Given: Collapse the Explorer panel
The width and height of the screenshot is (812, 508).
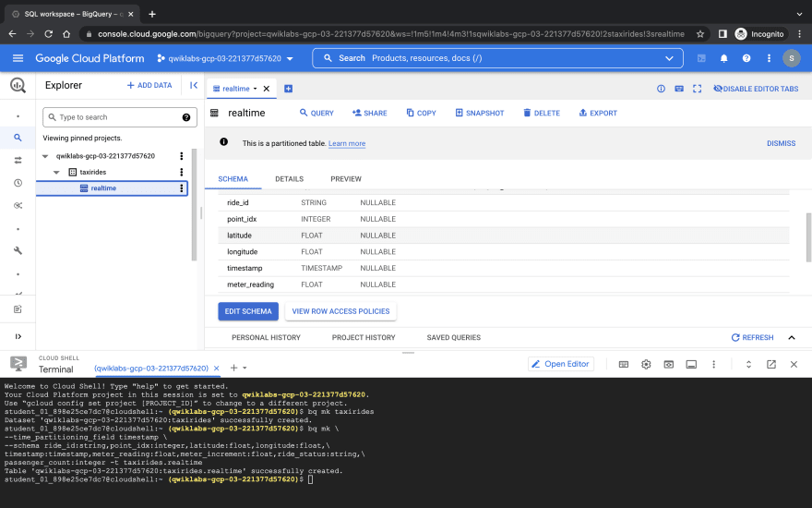Looking at the screenshot, I should click(x=194, y=85).
